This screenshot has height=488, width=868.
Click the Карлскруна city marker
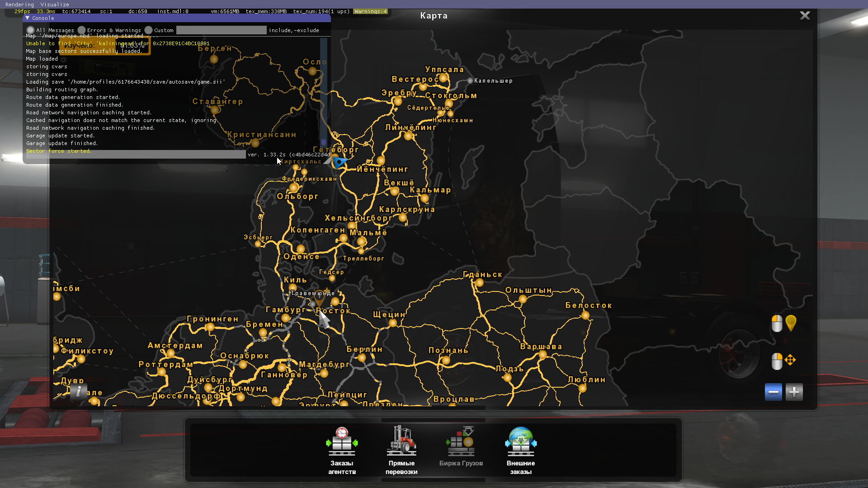tap(403, 218)
